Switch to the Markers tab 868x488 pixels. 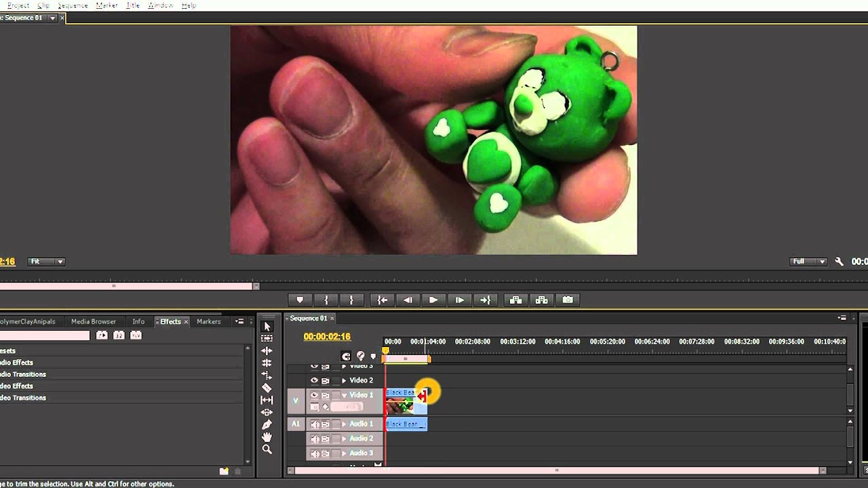pyautogui.click(x=209, y=321)
